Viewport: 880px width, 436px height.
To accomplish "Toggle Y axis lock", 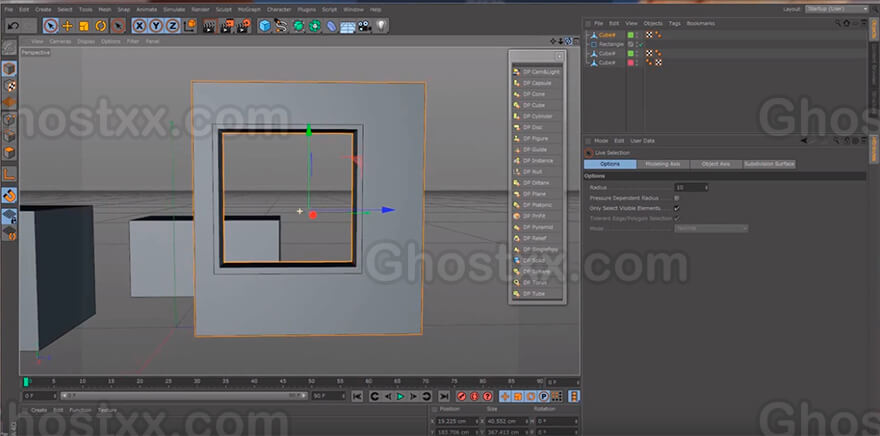I will coord(155,26).
